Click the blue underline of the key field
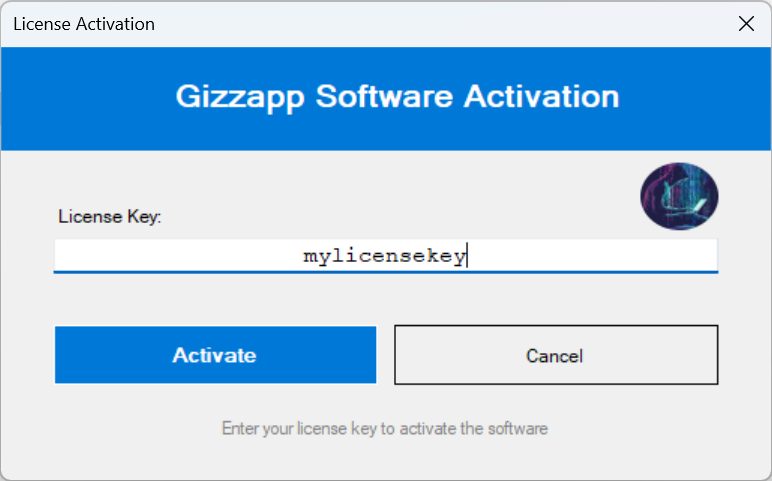Viewport: 772px width, 481px height. coord(386,271)
